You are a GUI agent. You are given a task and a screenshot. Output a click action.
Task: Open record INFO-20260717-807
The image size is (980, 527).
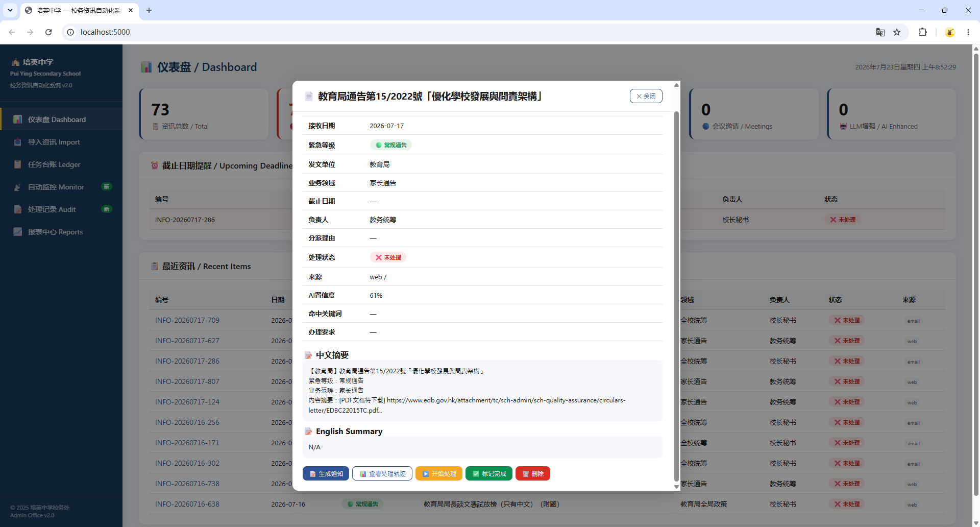click(x=187, y=381)
